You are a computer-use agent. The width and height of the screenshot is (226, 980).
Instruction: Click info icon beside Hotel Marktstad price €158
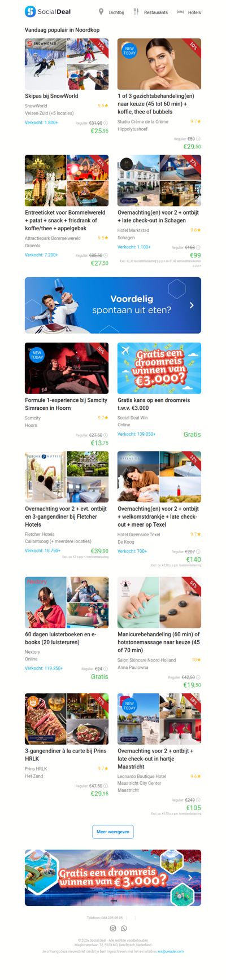(x=198, y=247)
